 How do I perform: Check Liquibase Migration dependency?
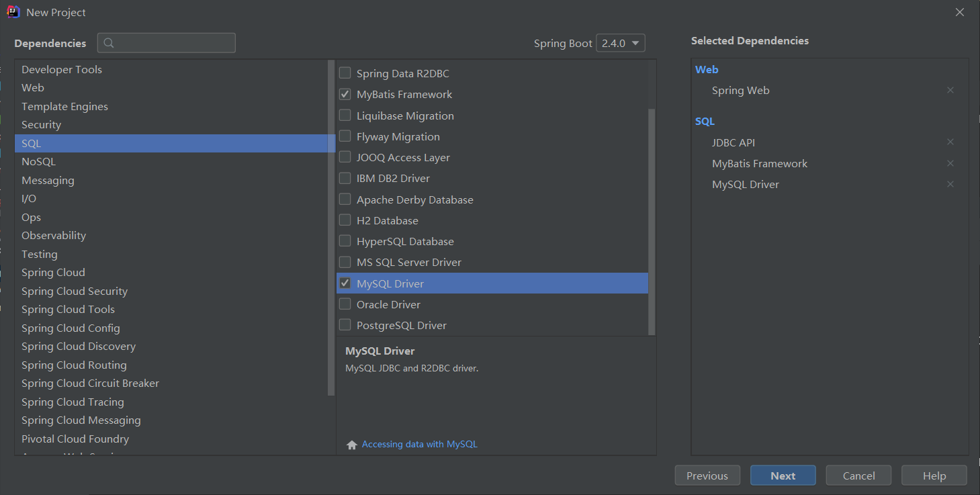pos(345,116)
